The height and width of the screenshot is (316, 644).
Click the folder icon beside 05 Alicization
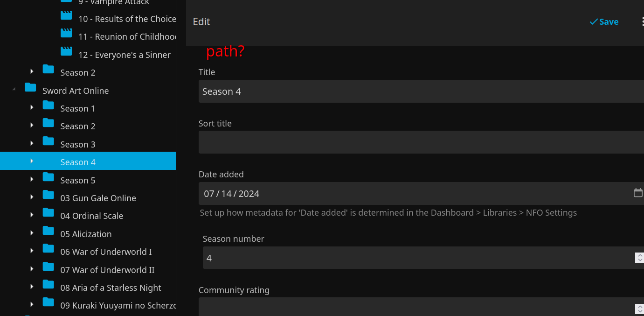pyautogui.click(x=48, y=231)
